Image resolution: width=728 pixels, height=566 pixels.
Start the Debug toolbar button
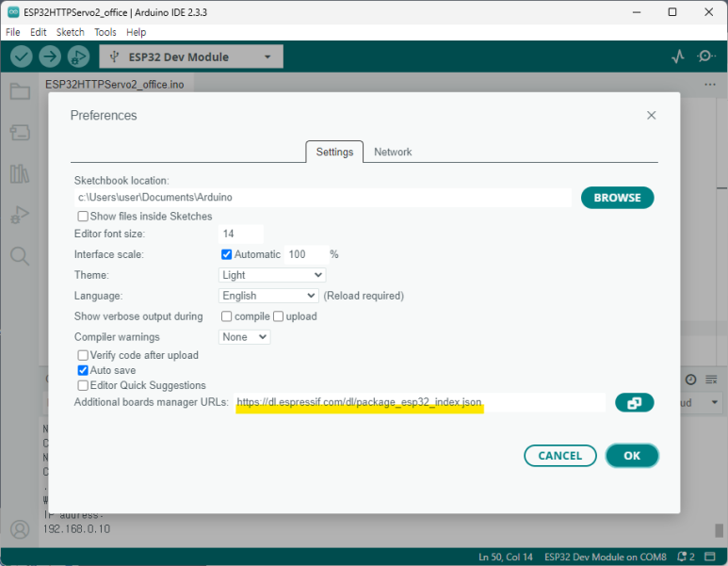(78, 57)
